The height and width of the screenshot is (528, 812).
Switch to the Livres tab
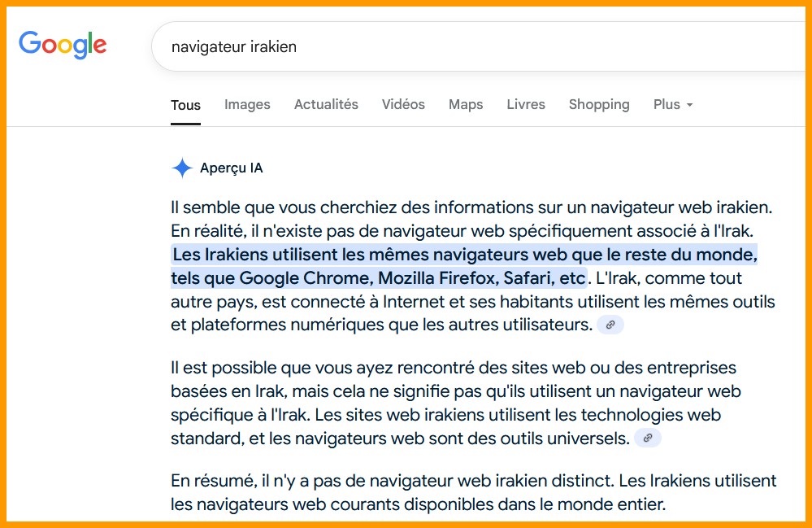[x=526, y=105]
